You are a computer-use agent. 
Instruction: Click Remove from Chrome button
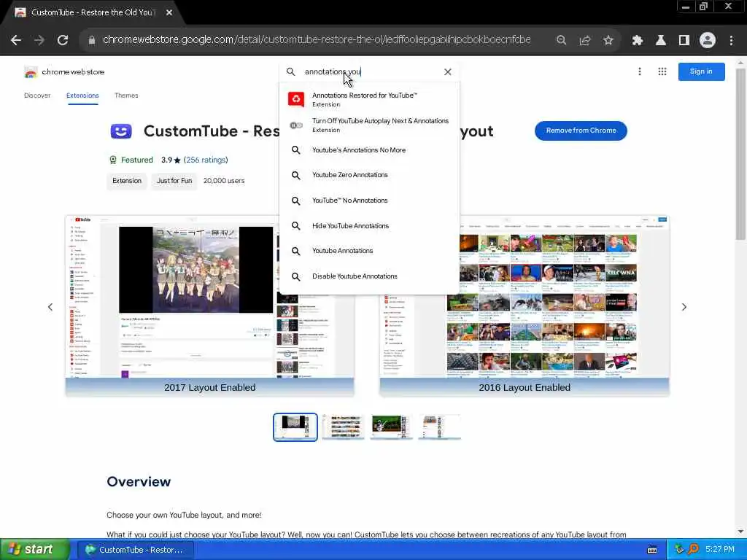point(581,131)
